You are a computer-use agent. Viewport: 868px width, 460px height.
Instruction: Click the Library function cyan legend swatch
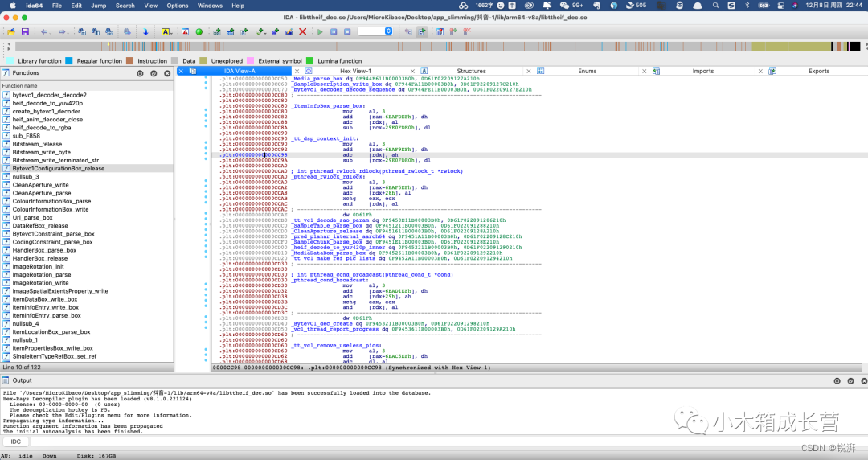[10, 61]
